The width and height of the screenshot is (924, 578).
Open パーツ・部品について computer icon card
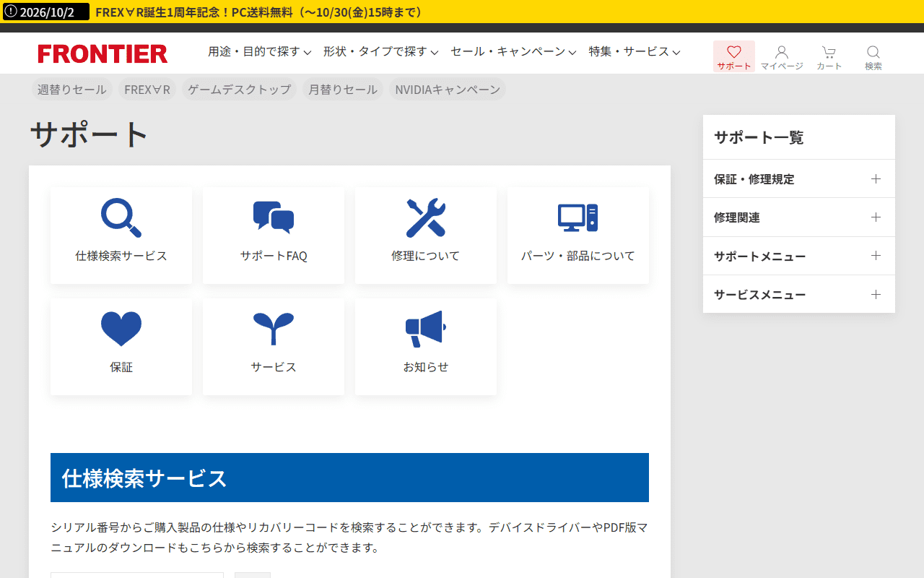pyautogui.click(x=578, y=236)
